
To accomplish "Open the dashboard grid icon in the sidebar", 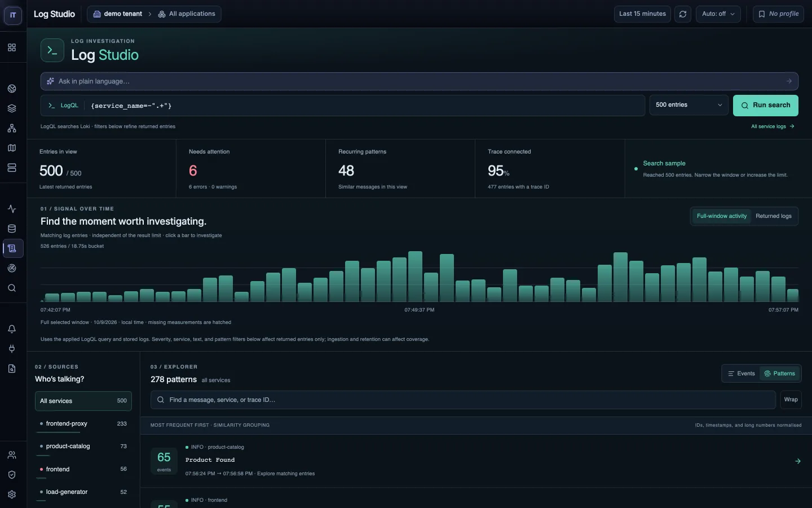I will click(x=12, y=47).
